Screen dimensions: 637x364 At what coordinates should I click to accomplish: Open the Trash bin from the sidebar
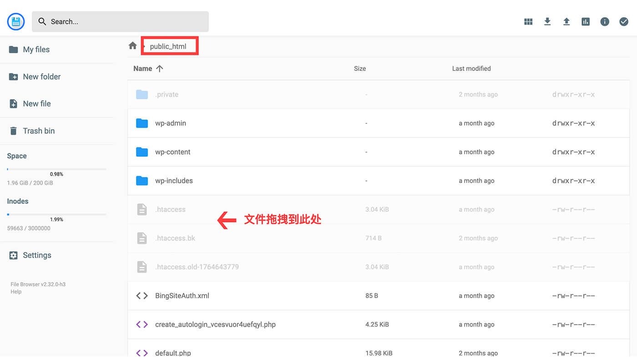(x=39, y=131)
